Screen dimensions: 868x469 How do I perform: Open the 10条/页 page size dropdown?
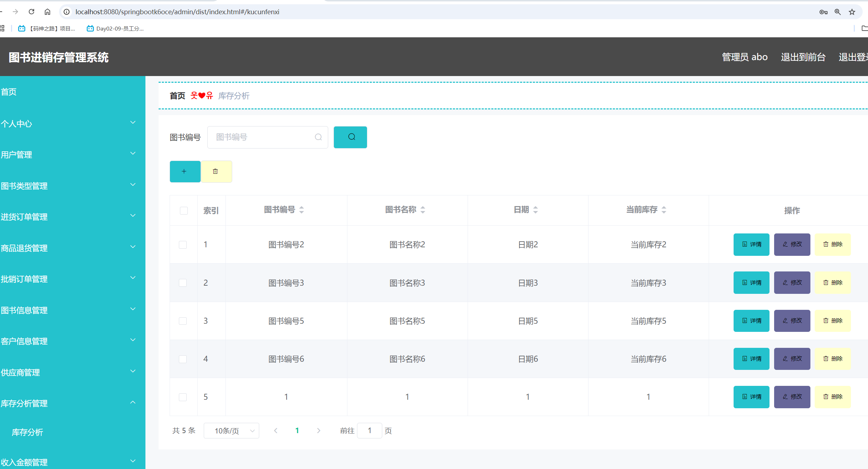click(231, 431)
